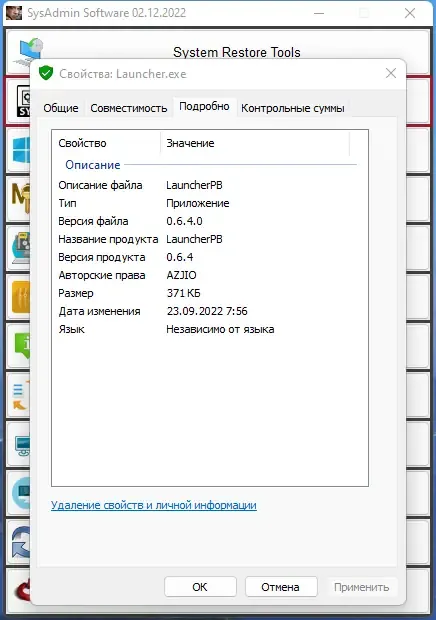Select the Версия файла row label
436x620 pixels.
(93, 221)
